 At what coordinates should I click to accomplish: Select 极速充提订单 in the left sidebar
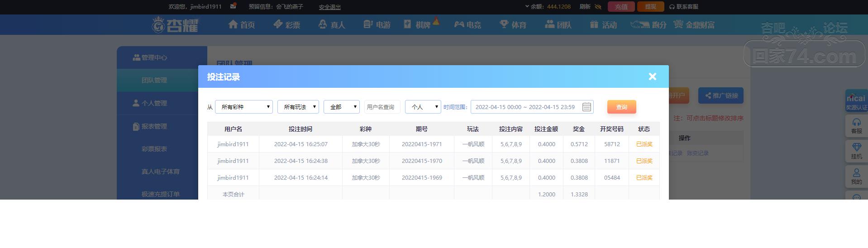pos(161,194)
